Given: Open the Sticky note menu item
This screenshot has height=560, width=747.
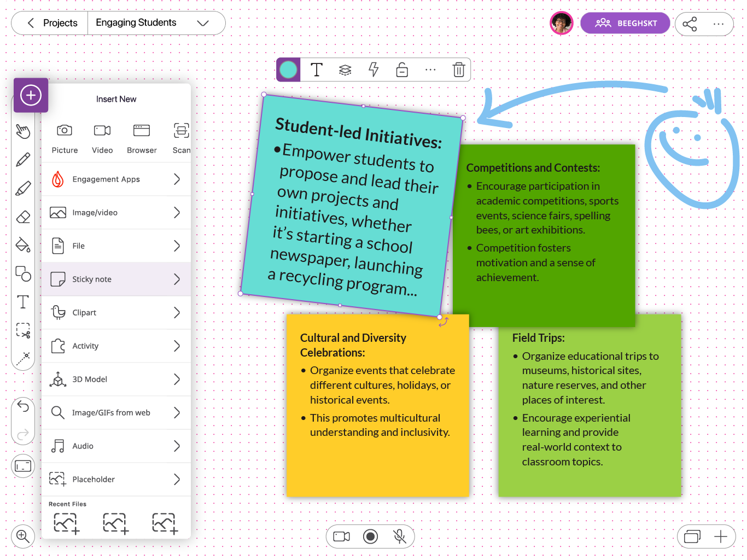Looking at the screenshot, I should pos(116,279).
